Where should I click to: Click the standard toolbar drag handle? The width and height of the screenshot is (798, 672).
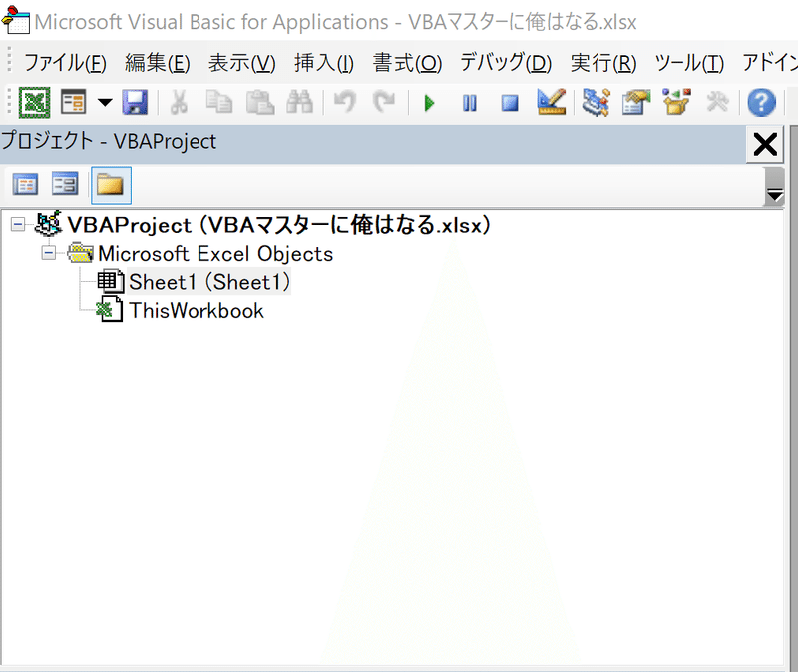click(x=9, y=102)
